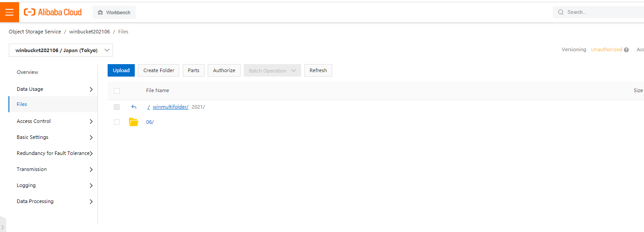Click the Versioning label
The width and height of the screenshot is (644, 232).
pyautogui.click(x=574, y=49)
